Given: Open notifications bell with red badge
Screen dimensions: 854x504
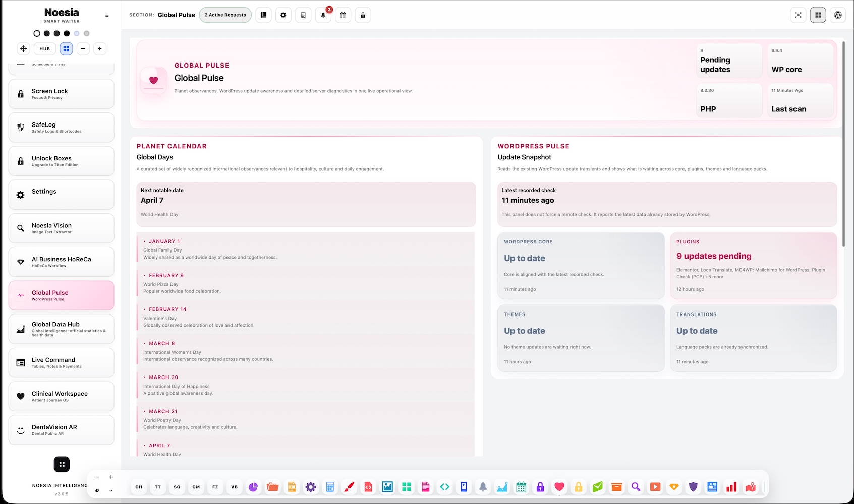Looking at the screenshot, I should [x=323, y=15].
